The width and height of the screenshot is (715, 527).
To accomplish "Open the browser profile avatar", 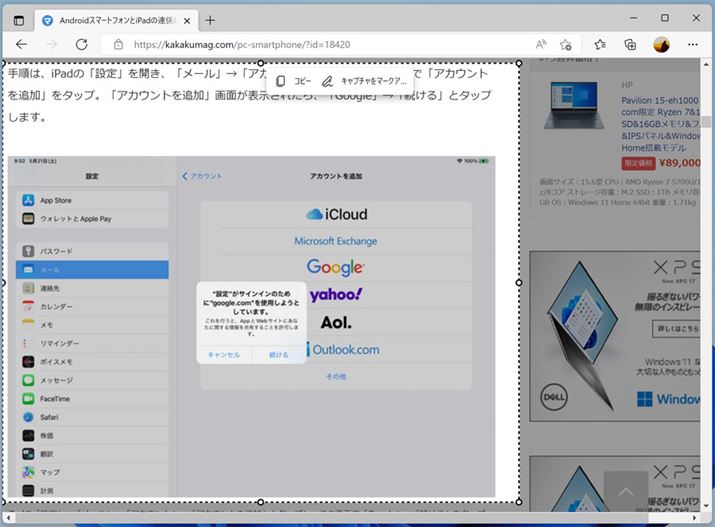I will pyautogui.click(x=661, y=44).
